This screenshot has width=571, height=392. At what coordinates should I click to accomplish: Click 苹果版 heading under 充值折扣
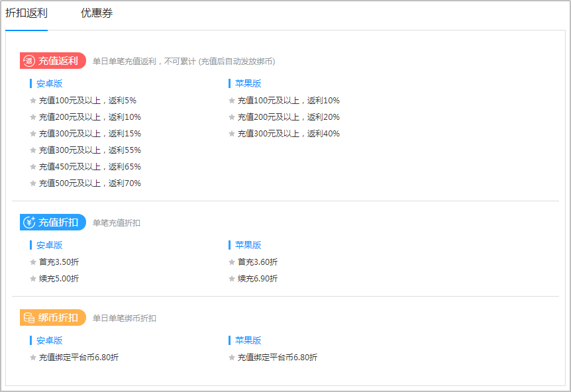tap(248, 245)
